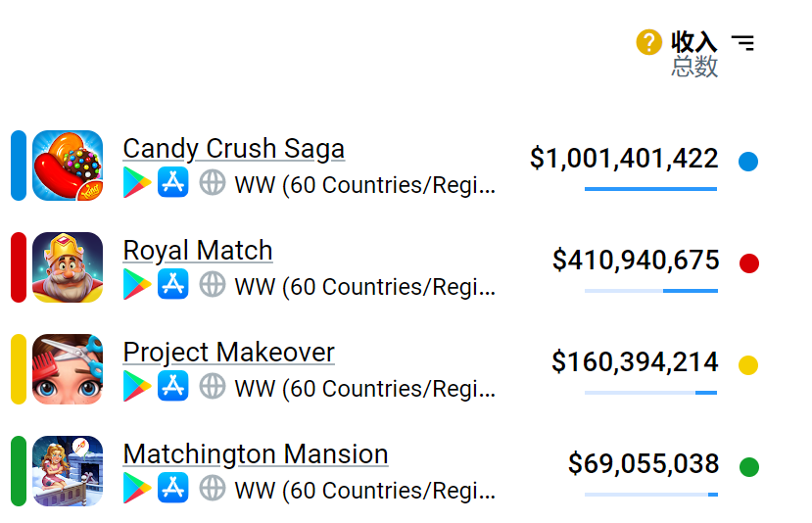Click the blue dot beside Candy Crush revenue
This screenshot has width=812, height=523.
tap(748, 162)
